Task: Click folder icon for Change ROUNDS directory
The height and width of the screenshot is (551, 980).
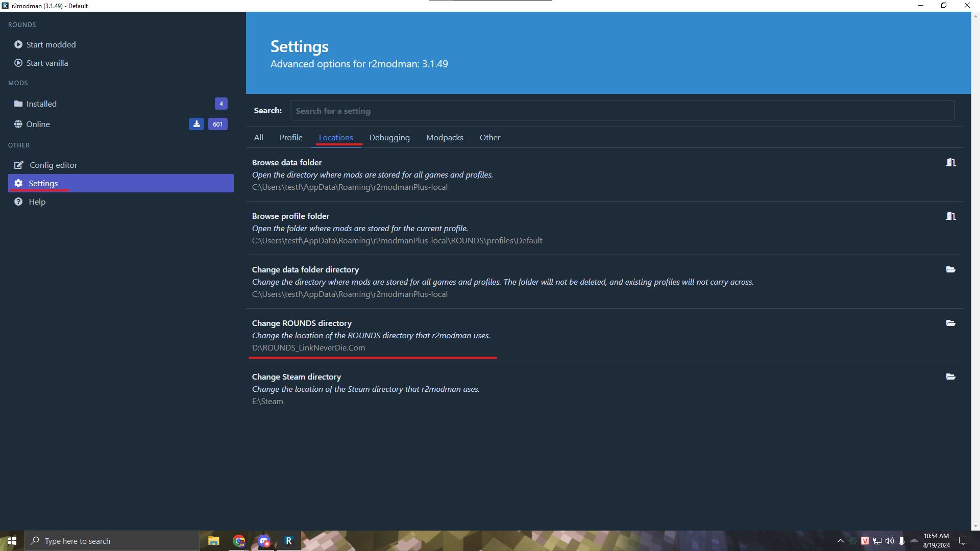Action: tap(950, 323)
